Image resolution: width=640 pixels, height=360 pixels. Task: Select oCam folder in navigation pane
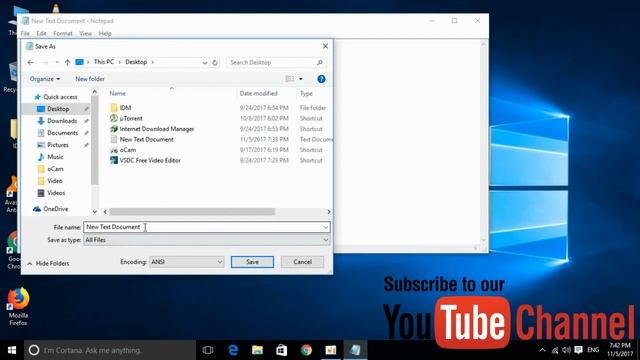pos(55,169)
